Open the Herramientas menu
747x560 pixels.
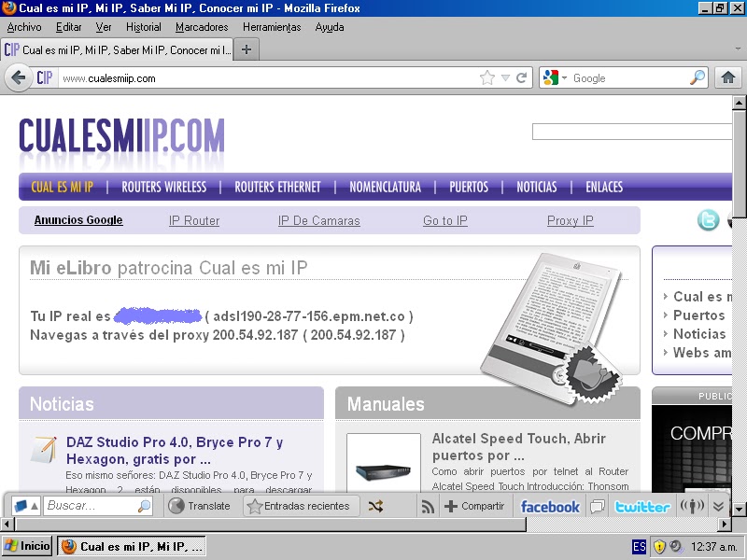[x=272, y=27]
